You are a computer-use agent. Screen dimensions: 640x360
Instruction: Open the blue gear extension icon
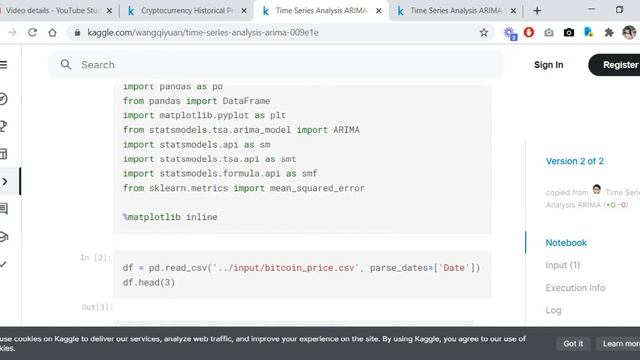click(x=510, y=33)
